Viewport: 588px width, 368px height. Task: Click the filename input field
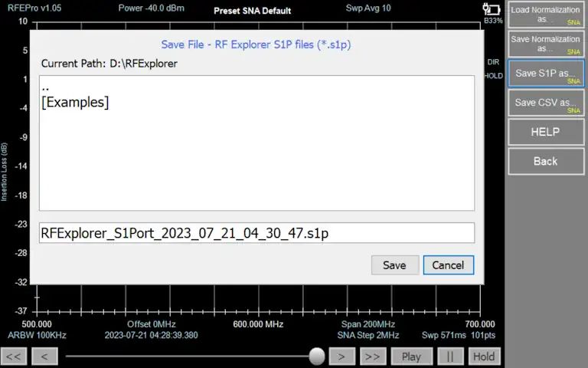pyautogui.click(x=256, y=233)
